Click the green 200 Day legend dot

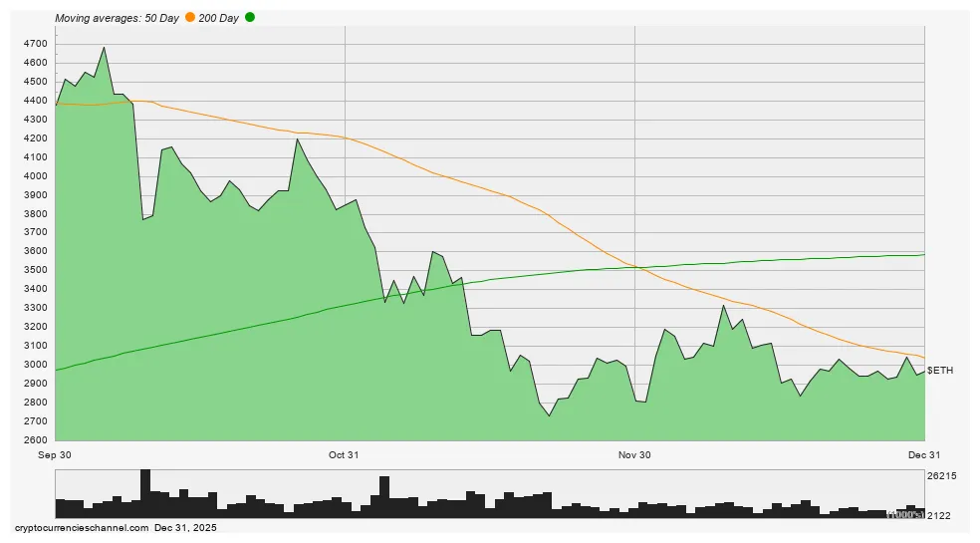(x=250, y=18)
